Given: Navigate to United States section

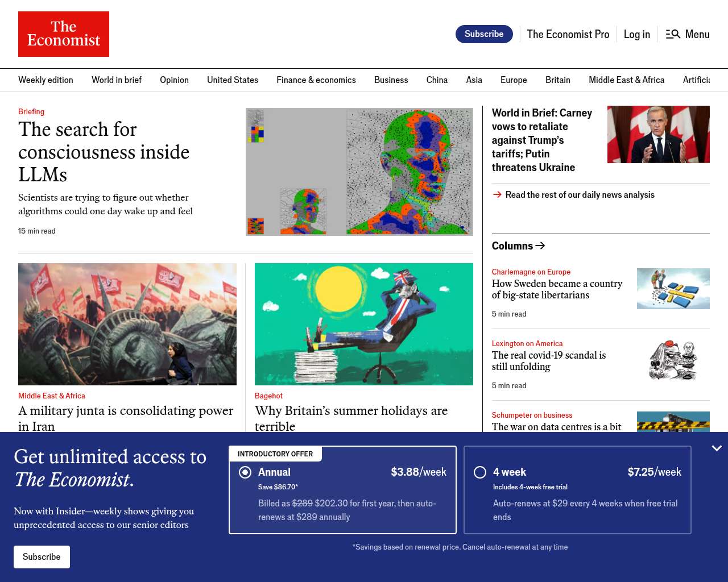Looking at the screenshot, I should pos(233,80).
